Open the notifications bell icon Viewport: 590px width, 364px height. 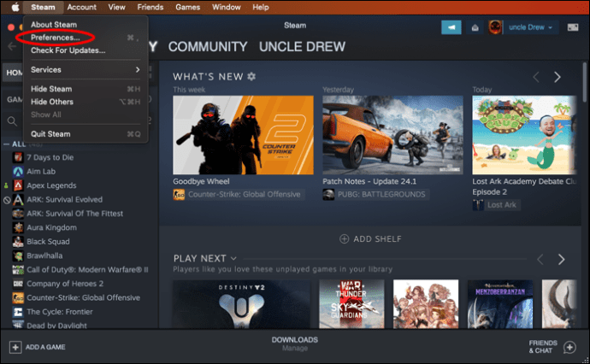pos(475,27)
